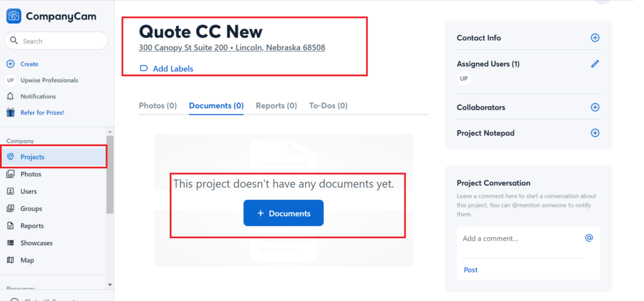
Task: Click the Photos gallery icon in sidebar
Action: [x=11, y=174]
